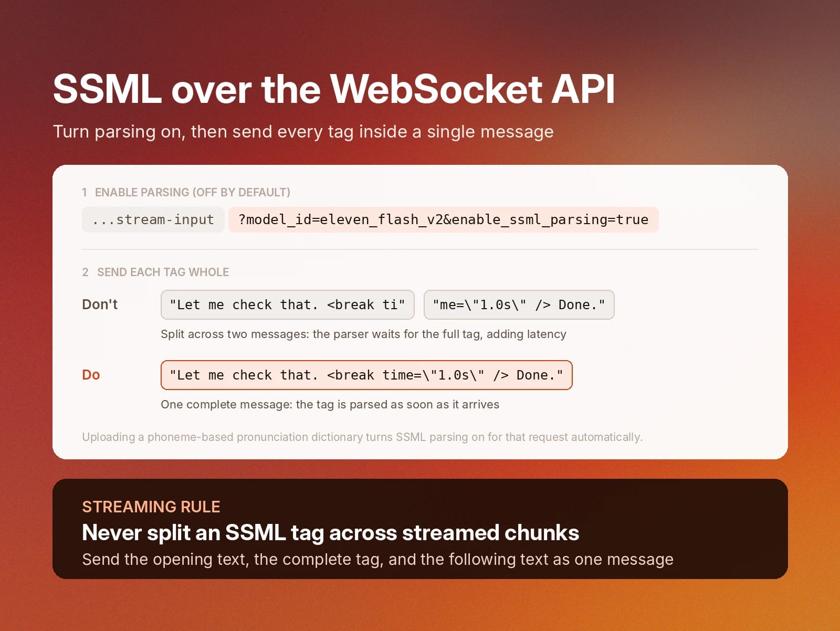Select subtitle 'Turn parsing on, then send every tag'
The image size is (840, 631).
tap(303, 132)
